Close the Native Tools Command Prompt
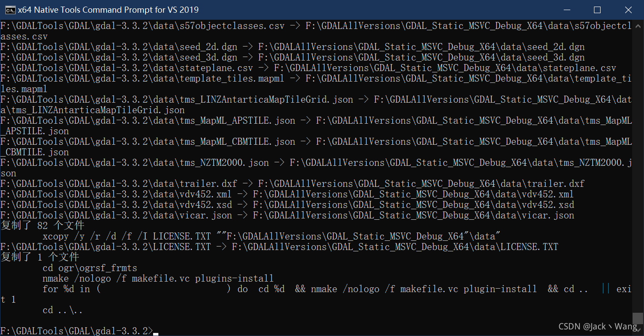Screen dimensions: 644x336 coord(628,10)
